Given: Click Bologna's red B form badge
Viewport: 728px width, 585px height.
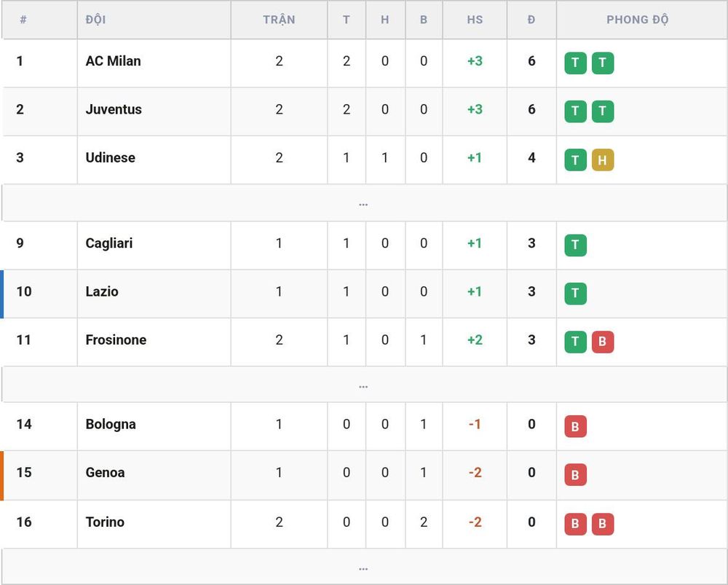Looking at the screenshot, I should coord(575,426).
